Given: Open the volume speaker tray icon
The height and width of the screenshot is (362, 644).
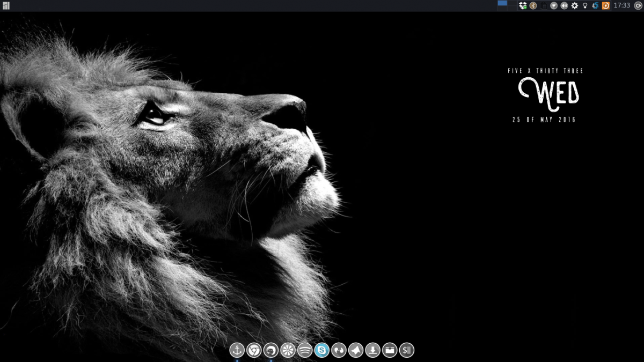Looking at the screenshot, I should pyautogui.click(x=564, y=5).
